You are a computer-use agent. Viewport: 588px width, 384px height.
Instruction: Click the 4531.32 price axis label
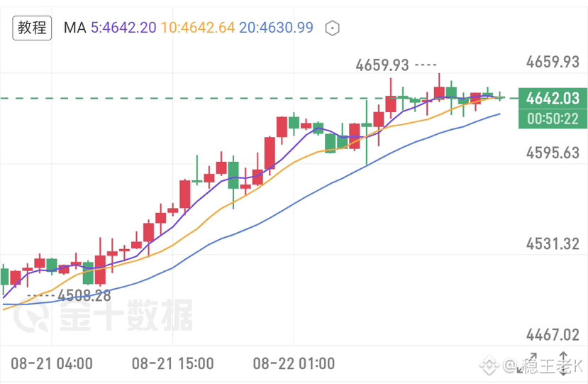(553, 244)
